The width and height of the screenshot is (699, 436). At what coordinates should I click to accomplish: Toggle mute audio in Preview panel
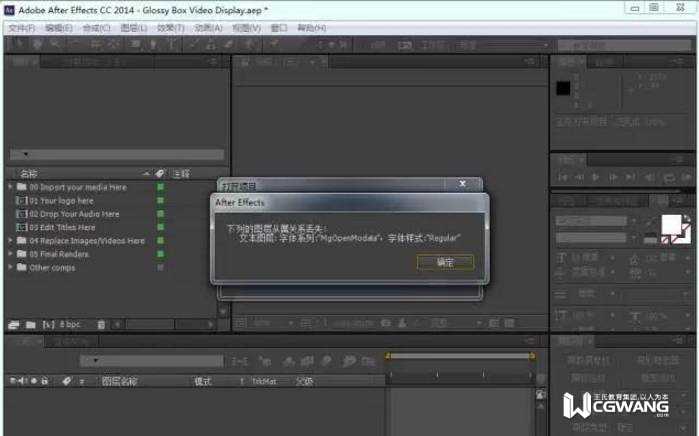[x=650, y=177]
